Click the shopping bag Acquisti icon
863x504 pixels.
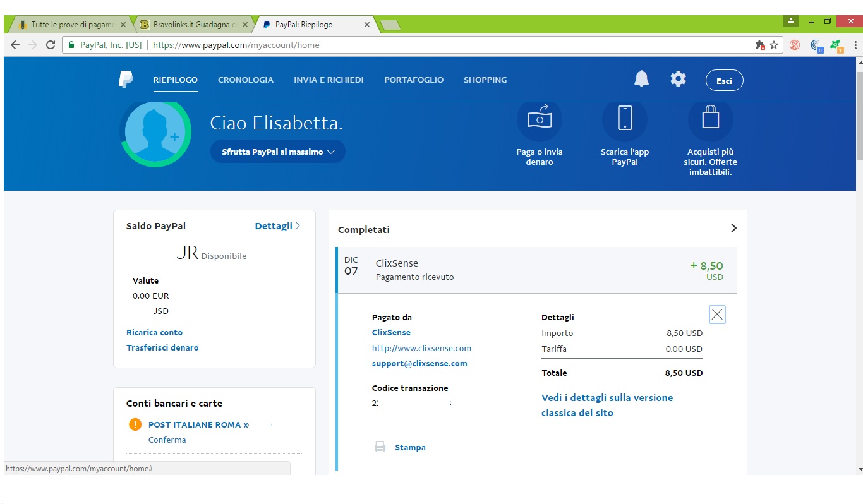711,119
